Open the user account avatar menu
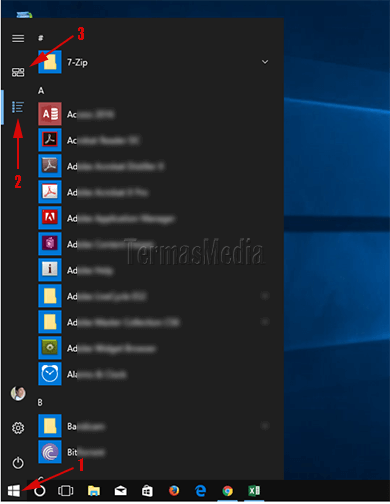Viewport: 390px width, 504px height. (x=18, y=393)
